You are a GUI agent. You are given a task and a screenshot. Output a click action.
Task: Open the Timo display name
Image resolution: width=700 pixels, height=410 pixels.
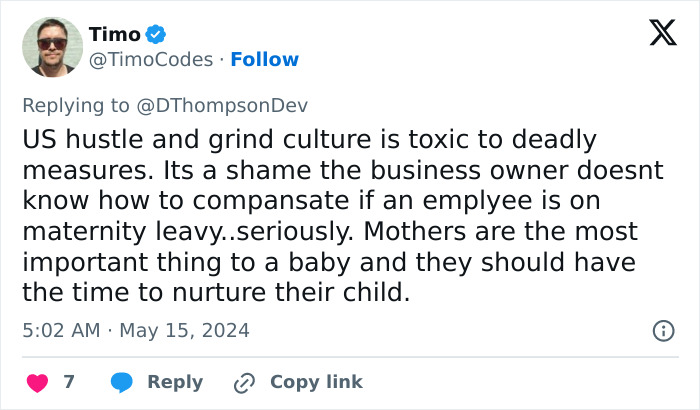click(114, 35)
